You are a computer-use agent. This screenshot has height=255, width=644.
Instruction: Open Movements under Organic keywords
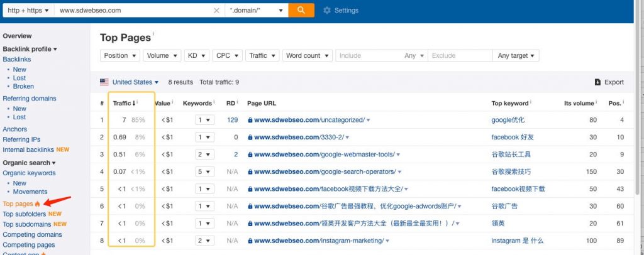(30, 192)
